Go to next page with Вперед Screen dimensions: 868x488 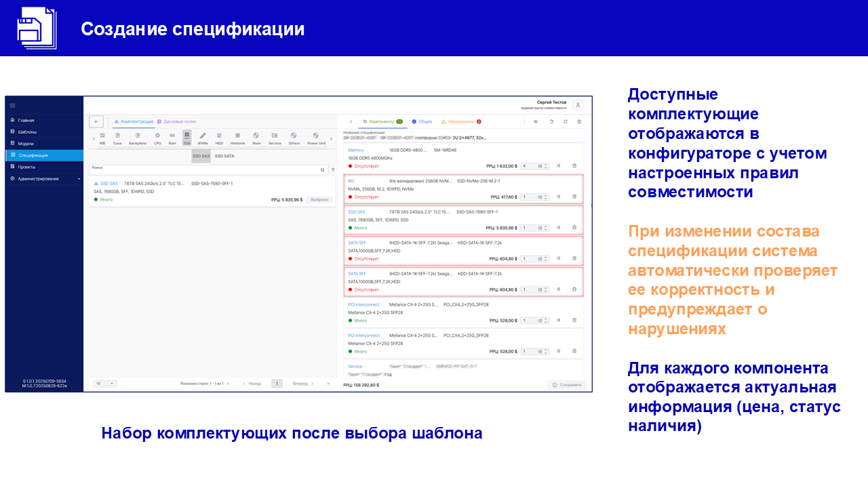303,384
